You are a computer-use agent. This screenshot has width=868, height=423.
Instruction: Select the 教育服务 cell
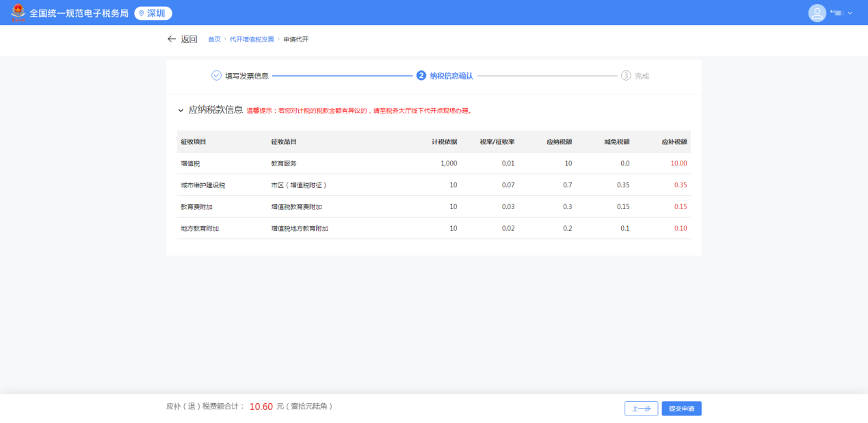(284, 163)
